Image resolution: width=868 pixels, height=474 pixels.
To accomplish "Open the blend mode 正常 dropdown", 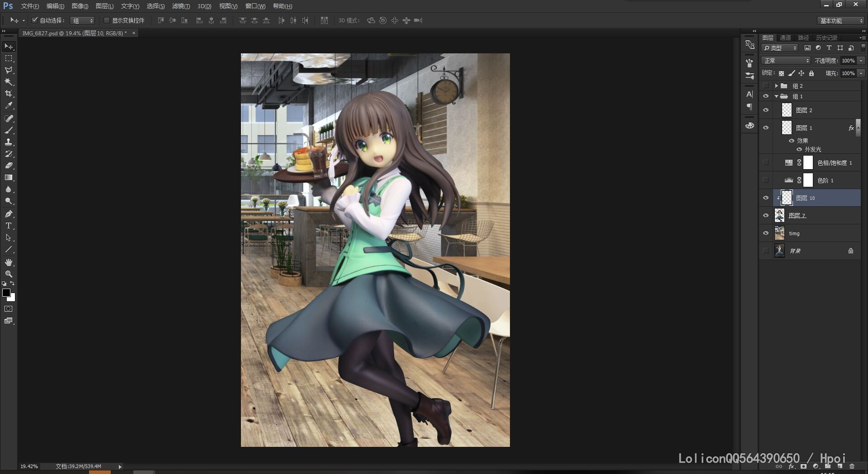I will [786, 61].
